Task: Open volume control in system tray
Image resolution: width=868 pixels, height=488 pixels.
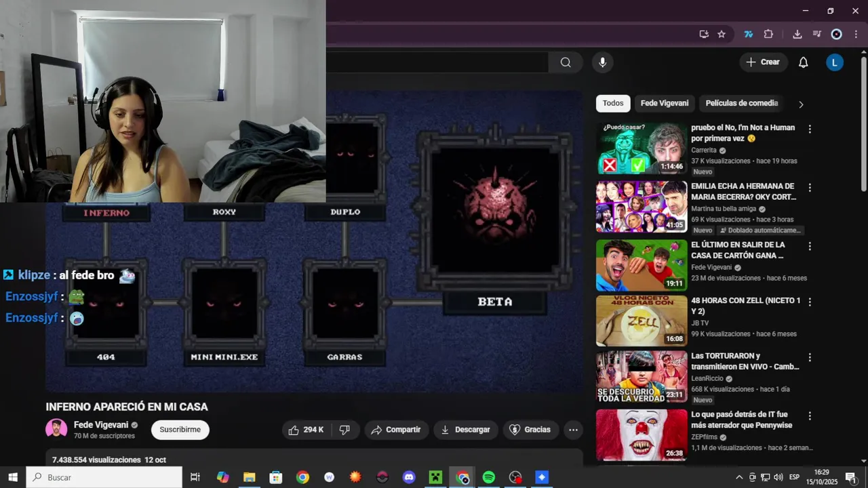Action: pos(778,477)
